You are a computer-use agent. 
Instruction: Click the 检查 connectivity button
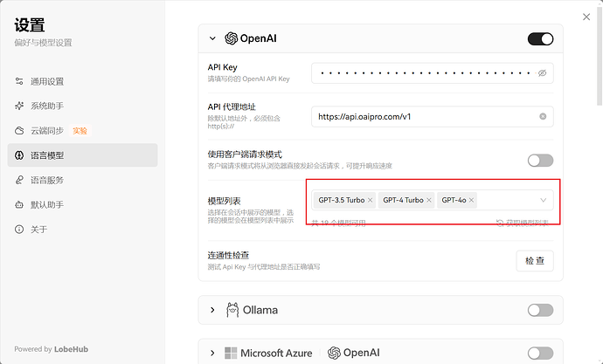pyautogui.click(x=535, y=261)
